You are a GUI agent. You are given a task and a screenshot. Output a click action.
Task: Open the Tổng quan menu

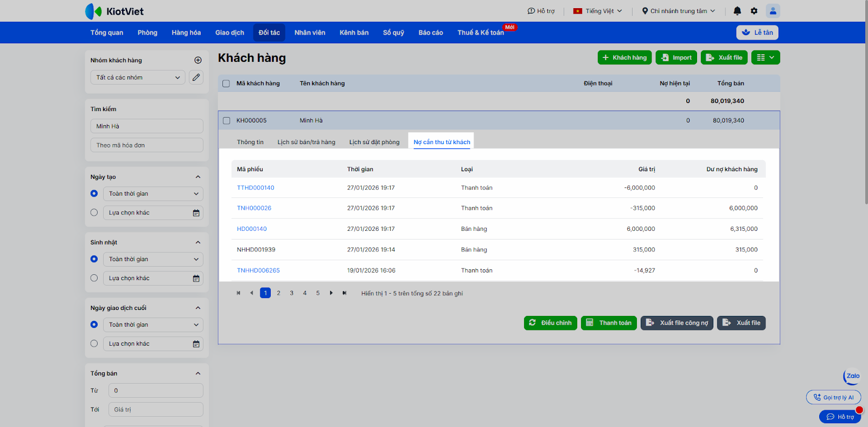click(x=107, y=33)
